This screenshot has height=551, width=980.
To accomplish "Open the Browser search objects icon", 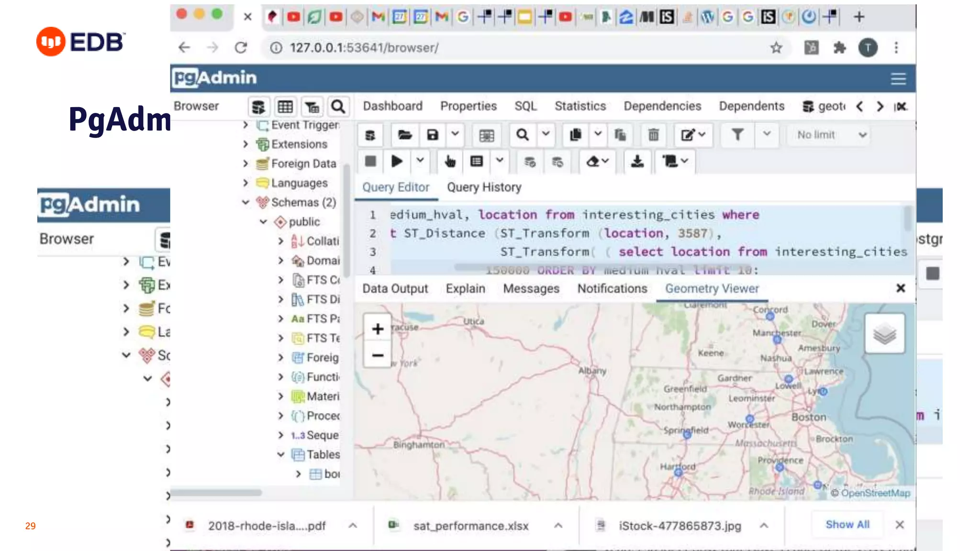I will (x=338, y=107).
